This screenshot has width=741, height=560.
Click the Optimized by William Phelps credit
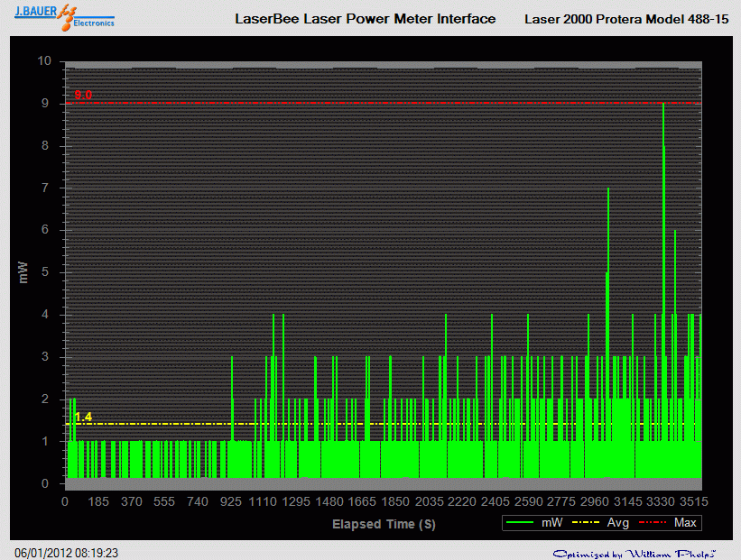coord(636,550)
